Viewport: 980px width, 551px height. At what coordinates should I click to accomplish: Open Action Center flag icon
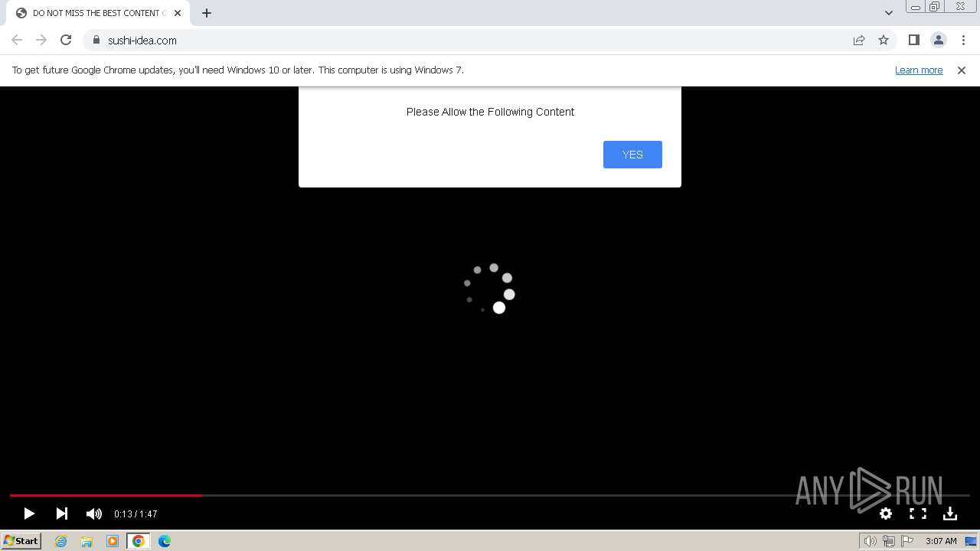(907, 541)
